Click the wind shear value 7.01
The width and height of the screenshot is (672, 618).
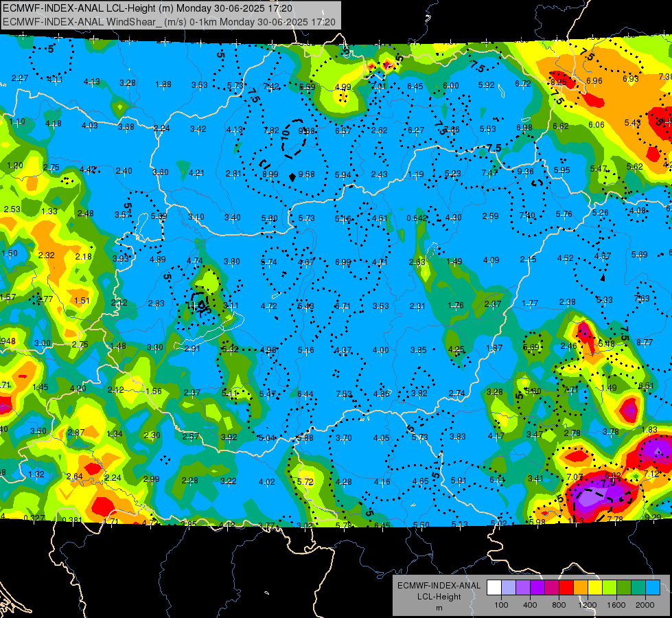point(379,87)
